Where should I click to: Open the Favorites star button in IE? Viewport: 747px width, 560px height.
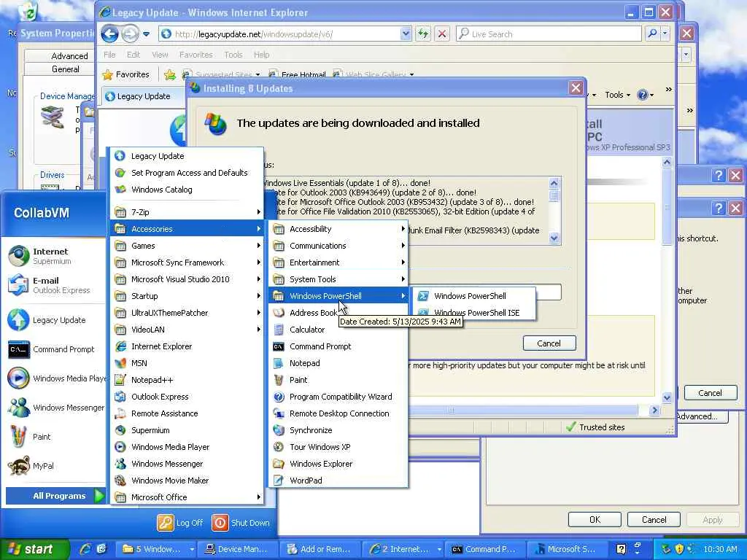tap(127, 74)
